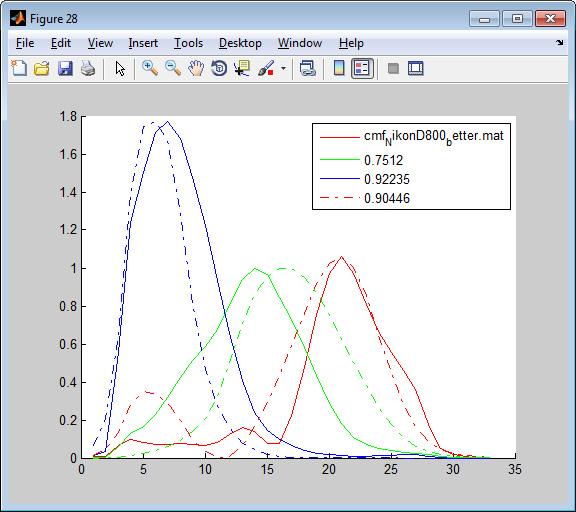
Task: Click the y-axis tick label 1.8
Action: (x=68, y=117)
